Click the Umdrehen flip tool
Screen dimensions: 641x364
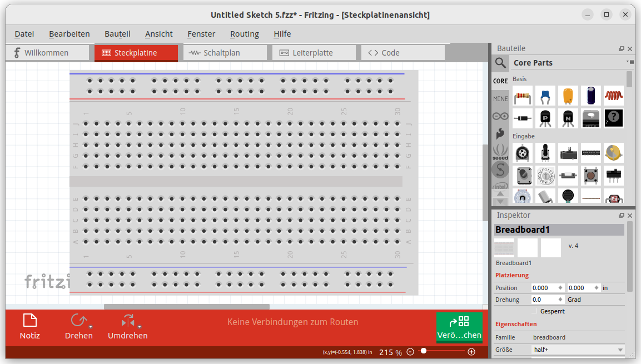click(x=127, y=326)
